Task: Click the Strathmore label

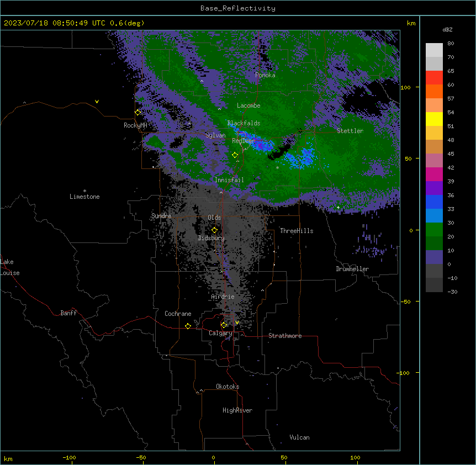Action: [x=285, y=336]
